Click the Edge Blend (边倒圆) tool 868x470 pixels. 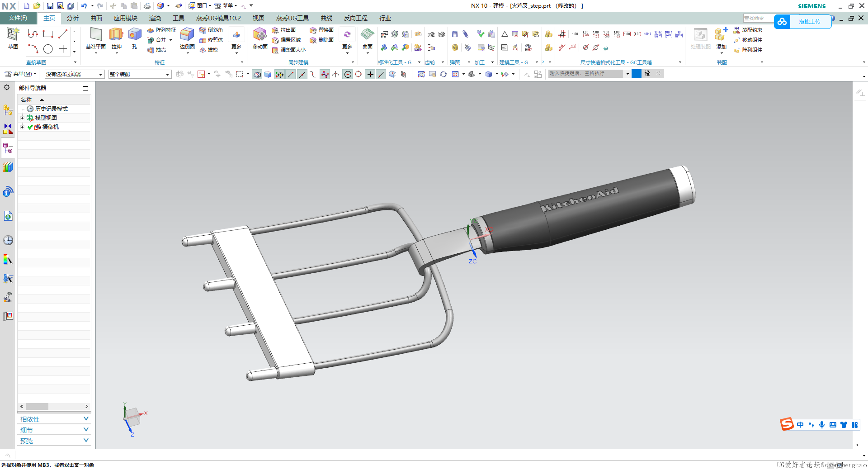187,38
